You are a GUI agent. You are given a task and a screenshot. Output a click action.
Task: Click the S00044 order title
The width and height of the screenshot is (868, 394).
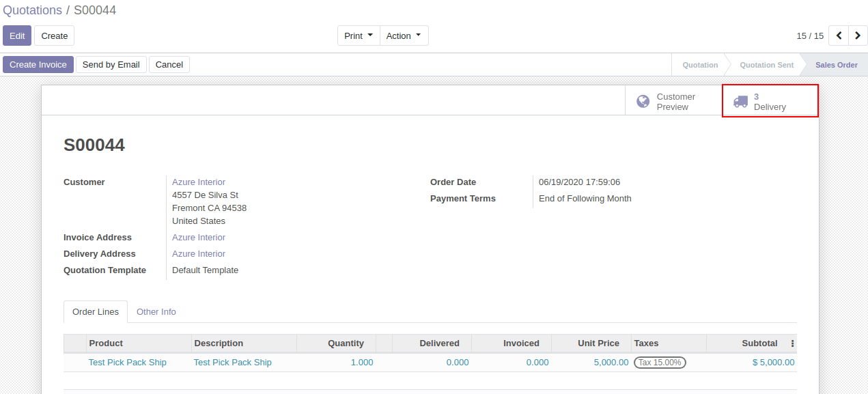pyautogui.click(x=94, y=145)
